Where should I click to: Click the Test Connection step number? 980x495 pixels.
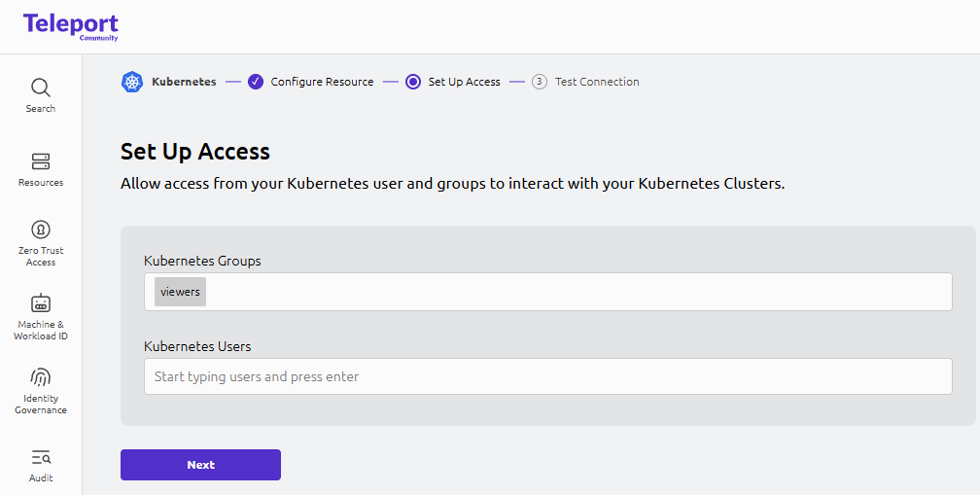[x=540, y=82]
